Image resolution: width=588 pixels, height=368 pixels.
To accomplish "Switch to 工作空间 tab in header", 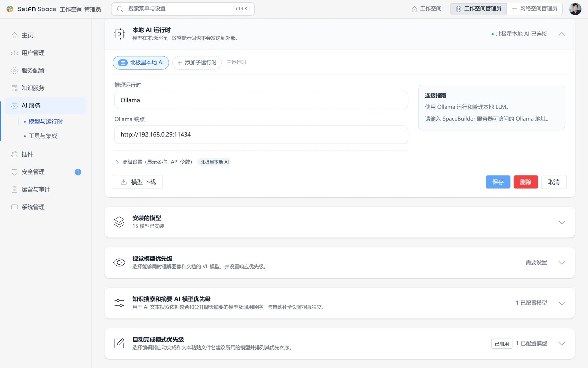I will tap(426, 9).
